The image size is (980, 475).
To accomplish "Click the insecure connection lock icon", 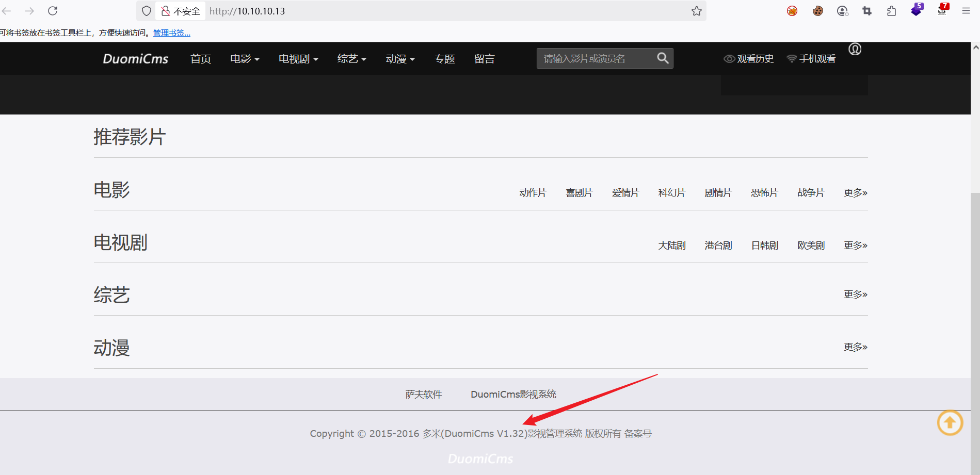I will pyautogui.click(x=166, y=11).
